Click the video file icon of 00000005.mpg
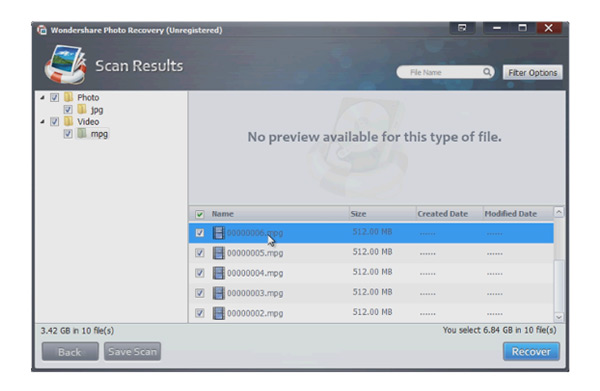The width and height of the screenshot is (600, 391). [x=218, y=253]
